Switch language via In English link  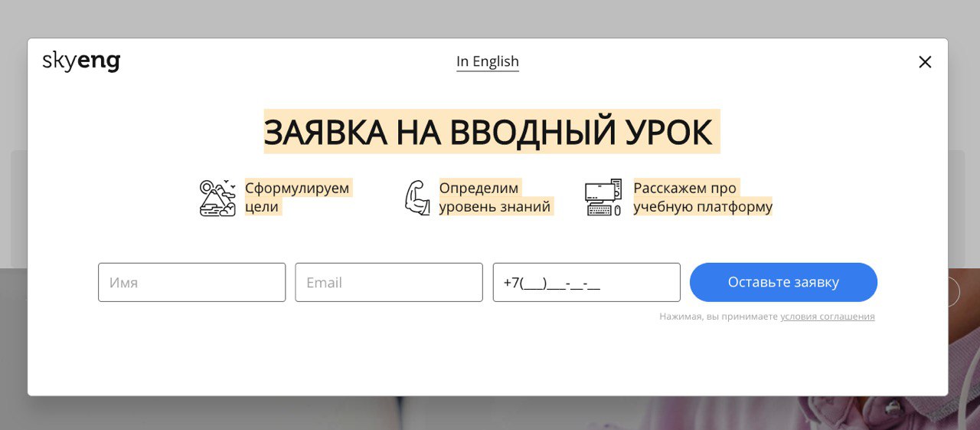pos(488,61)
